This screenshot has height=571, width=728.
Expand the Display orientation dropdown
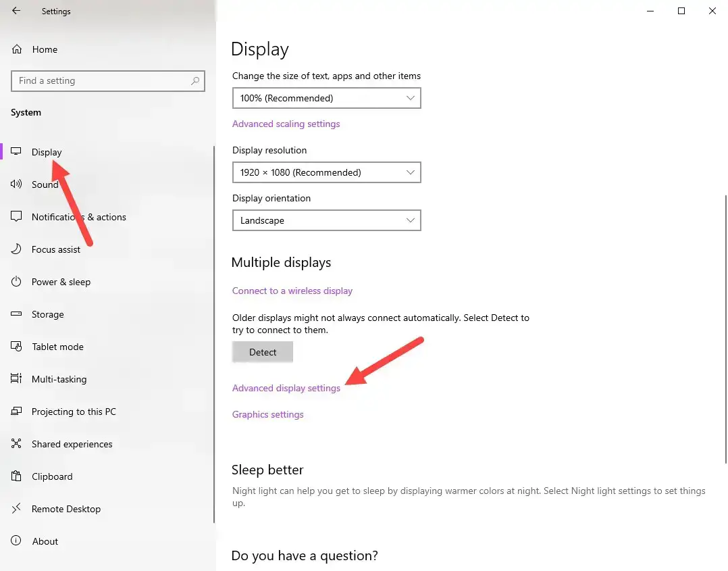(326, 220)
